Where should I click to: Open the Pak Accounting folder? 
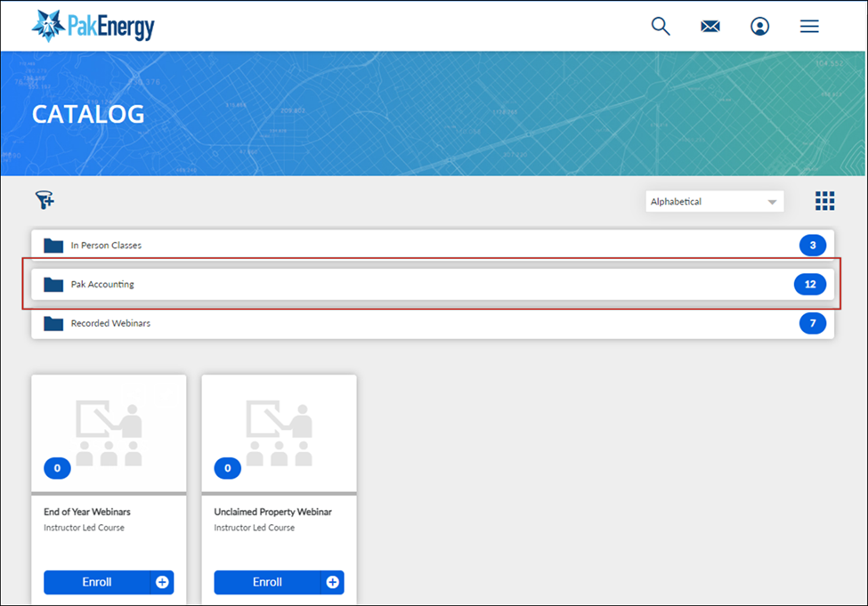click(x=433, y=285)
